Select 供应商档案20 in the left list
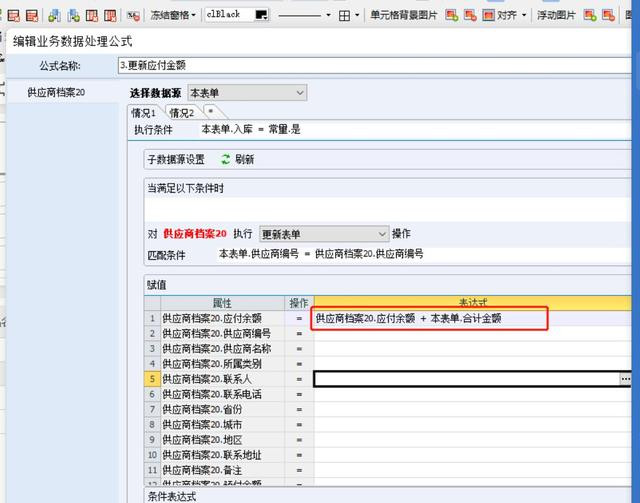This screenshot has height=503, width=640. pyautogui.click(x=56, y=92)
